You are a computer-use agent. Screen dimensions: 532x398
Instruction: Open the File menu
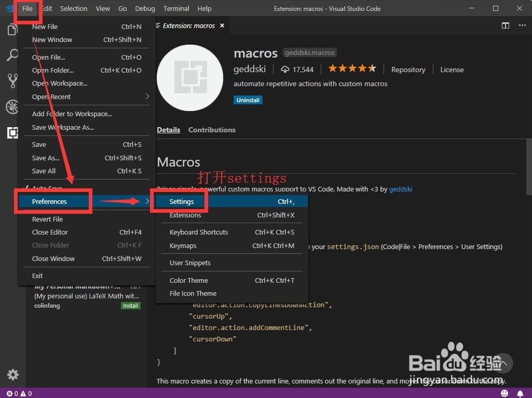[x=27, y=9]
